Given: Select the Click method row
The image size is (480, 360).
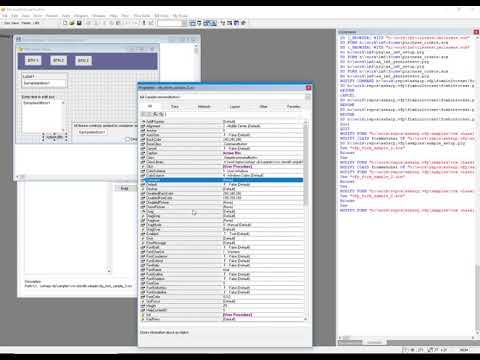Looking at the screenshot, I should pos(222,166).
